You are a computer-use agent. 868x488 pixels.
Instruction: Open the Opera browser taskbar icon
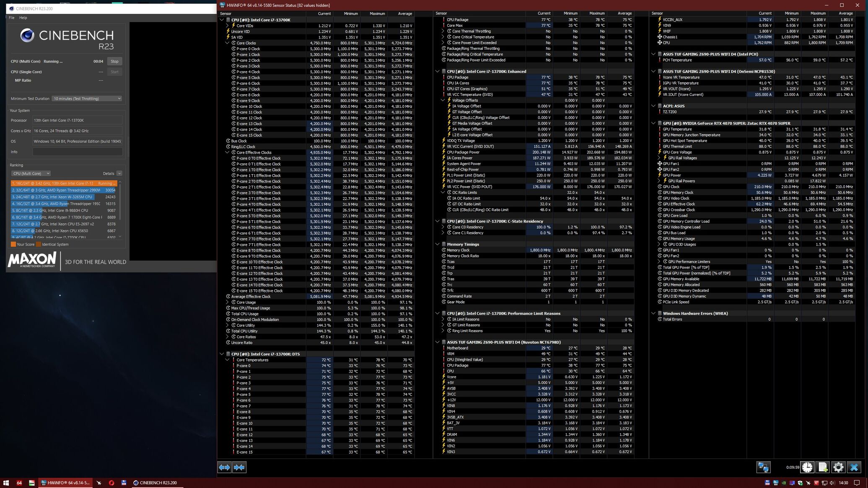[x=111, y=483]
